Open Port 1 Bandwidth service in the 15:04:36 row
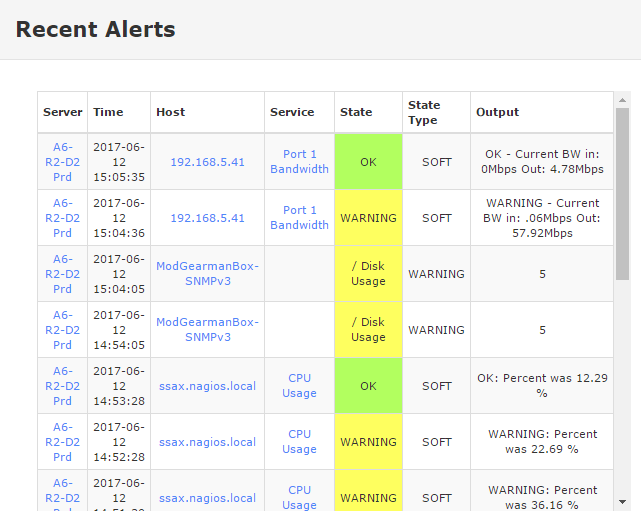Screen dimensions: 641x519 (x=299, y=218)
